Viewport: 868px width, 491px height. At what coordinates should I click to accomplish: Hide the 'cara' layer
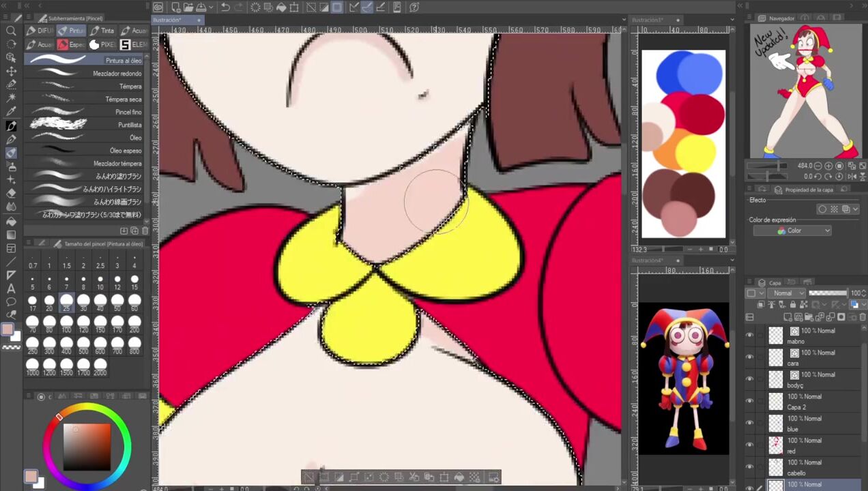[750, 357]
